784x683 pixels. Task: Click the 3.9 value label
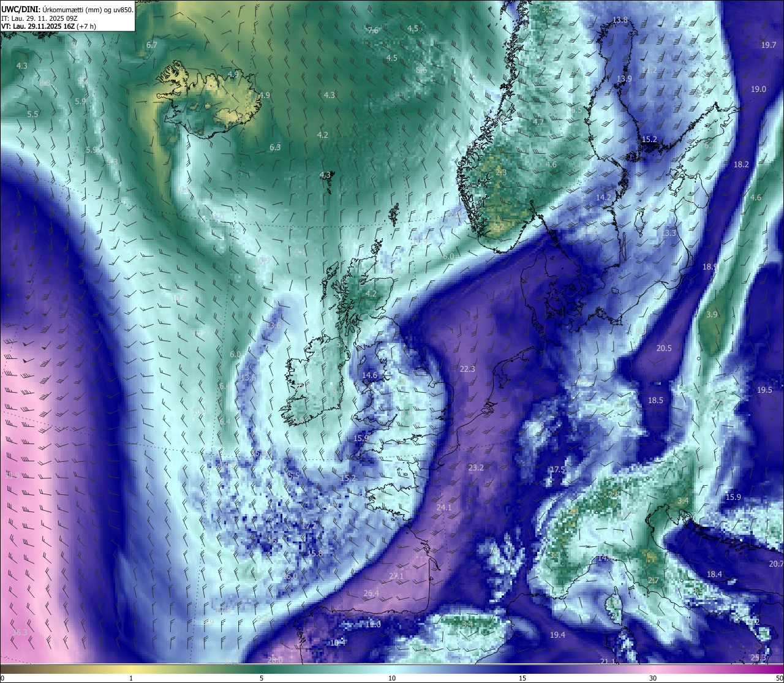(x=712, y=314)
